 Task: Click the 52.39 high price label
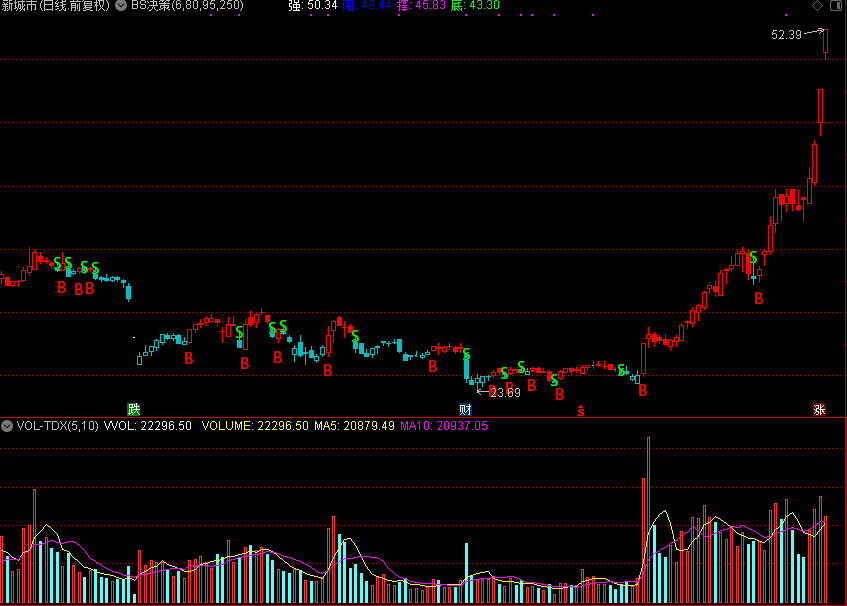tap(786, 35)
